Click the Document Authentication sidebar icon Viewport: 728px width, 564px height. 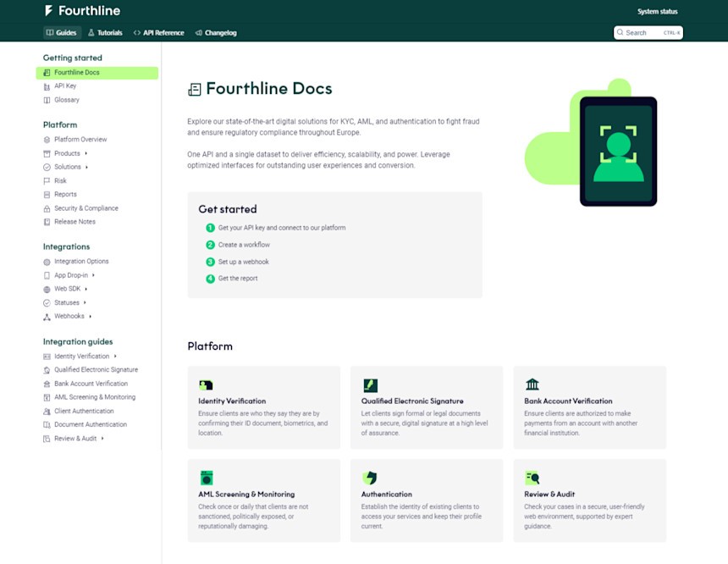(47, 425)
